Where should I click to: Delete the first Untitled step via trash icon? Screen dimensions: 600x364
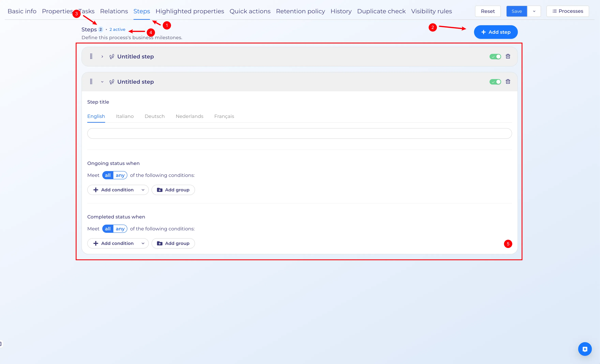coord(508,56)
